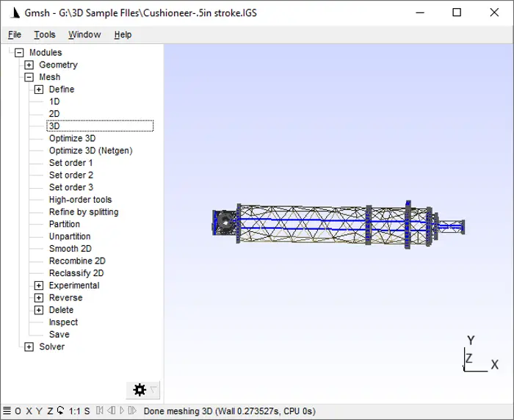
Task: Click the rotate view icon in status bar
Action: [61, 410]
